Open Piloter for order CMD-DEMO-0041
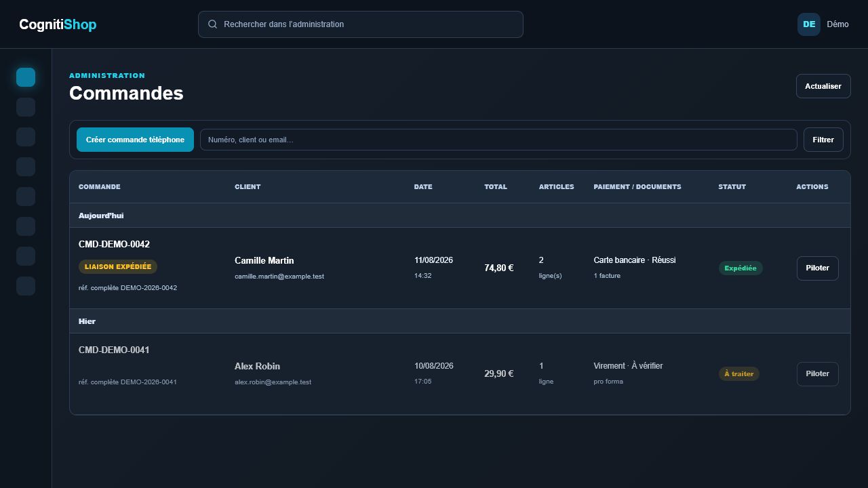Screen dimensions: 868x488 [x=818, y=373]
